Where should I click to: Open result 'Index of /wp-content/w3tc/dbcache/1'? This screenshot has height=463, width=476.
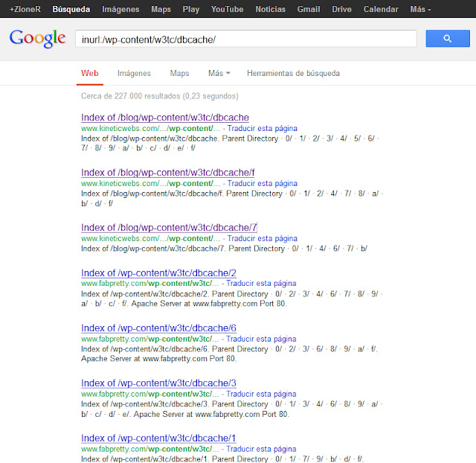[x=158, y=438]
